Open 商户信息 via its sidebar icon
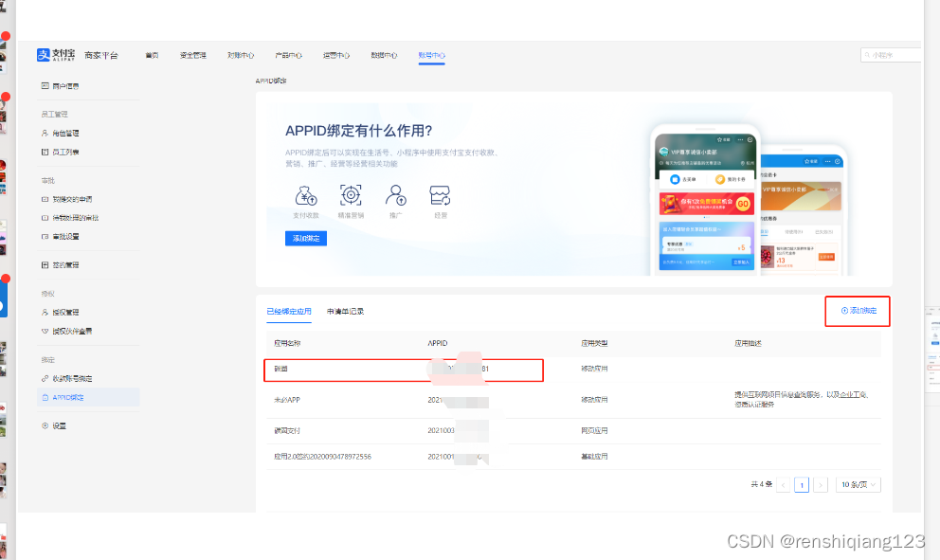 [45, 85]
